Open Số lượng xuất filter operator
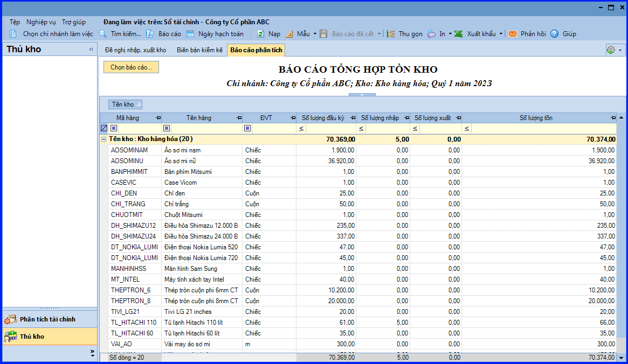 [x=415, y=128]
